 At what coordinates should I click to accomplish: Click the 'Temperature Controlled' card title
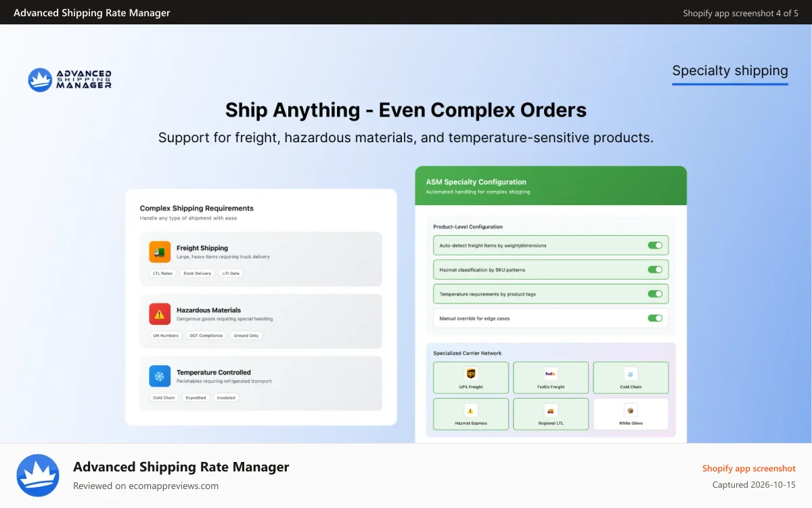[214, 373]
